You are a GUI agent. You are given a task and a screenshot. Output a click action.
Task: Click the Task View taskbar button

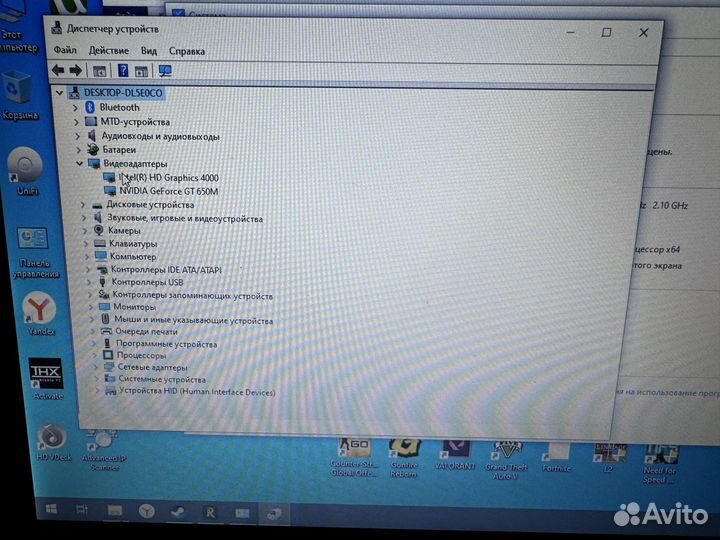pos(82,509)
